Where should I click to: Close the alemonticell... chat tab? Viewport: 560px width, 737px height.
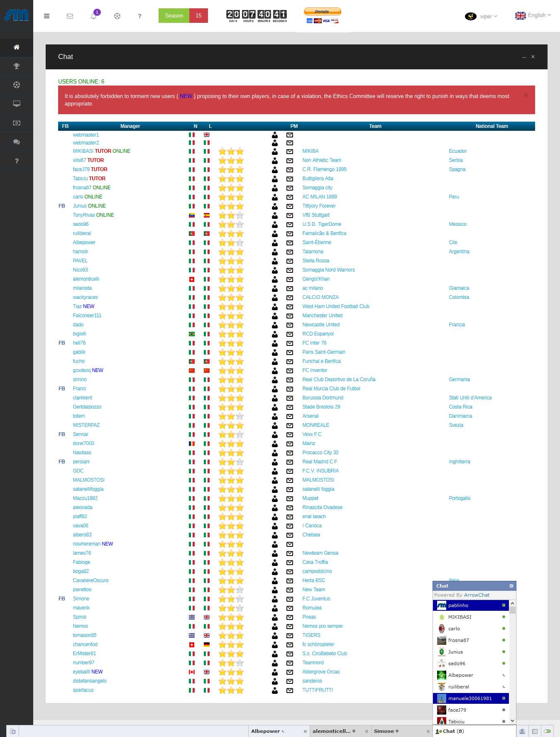coord(367,731)
